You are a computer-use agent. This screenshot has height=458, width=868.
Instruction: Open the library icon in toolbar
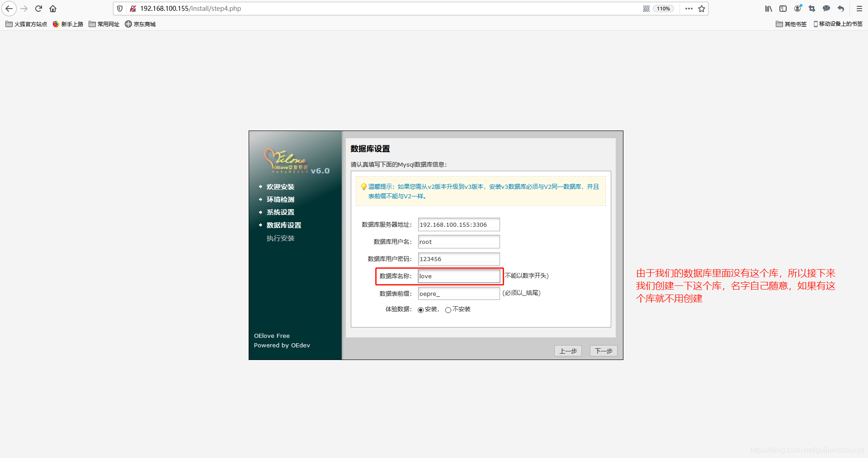pyautogui.click(x=769, y=9)
